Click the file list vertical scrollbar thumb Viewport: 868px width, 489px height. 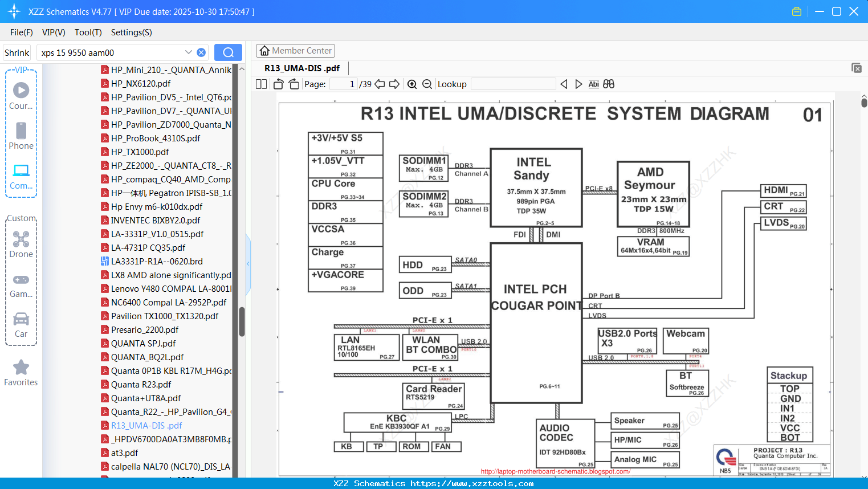coord(242,322)
